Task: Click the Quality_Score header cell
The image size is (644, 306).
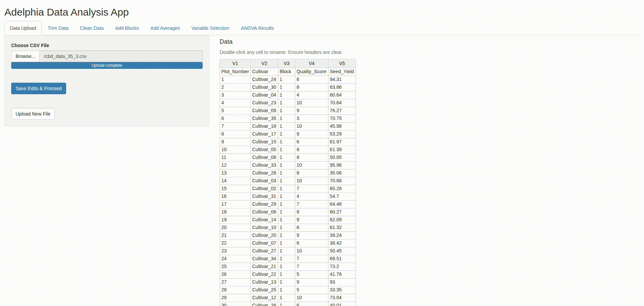Action: click(311, 72)
